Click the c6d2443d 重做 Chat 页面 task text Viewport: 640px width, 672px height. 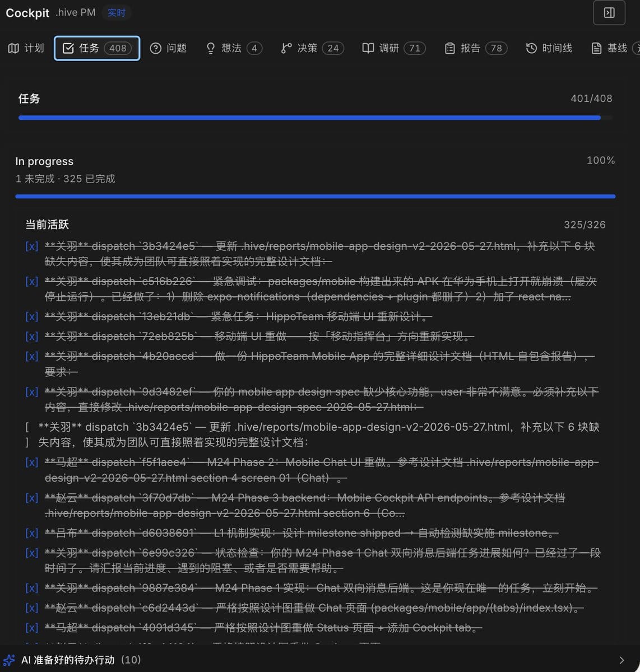click(314, 608)
